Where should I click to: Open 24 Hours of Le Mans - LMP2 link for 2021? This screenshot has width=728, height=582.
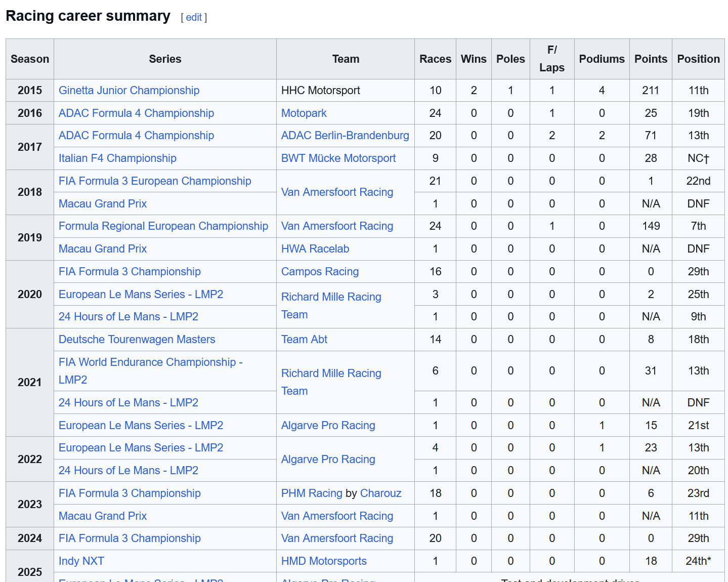[129, 402]
